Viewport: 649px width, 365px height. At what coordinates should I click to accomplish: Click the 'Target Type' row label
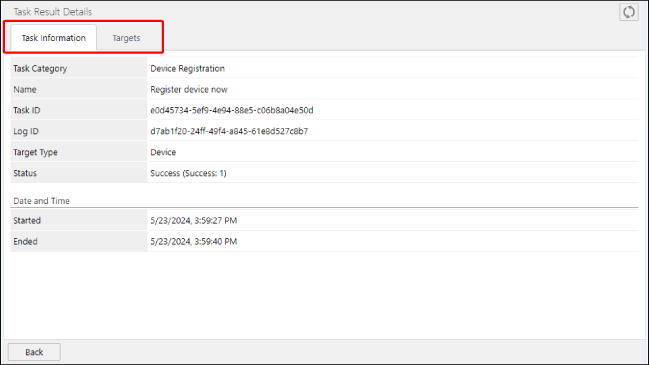tap(36, 152)
